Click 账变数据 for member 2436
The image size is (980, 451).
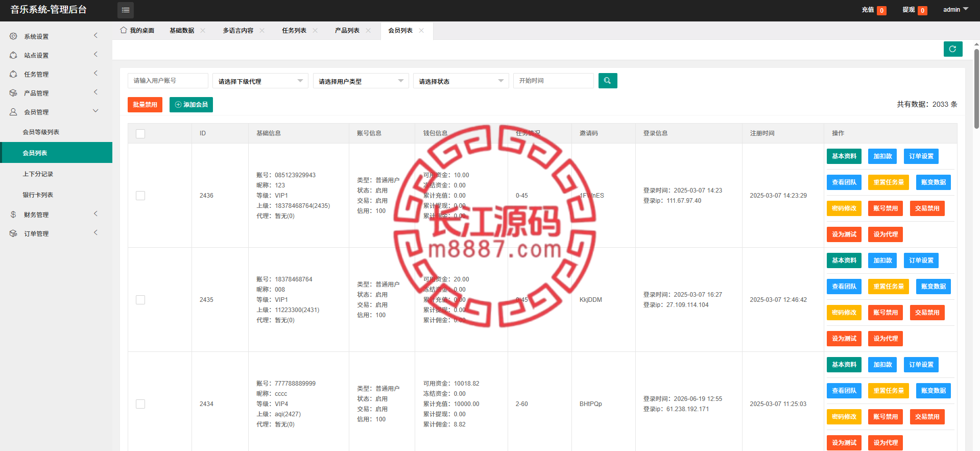[x=934, y=182]
